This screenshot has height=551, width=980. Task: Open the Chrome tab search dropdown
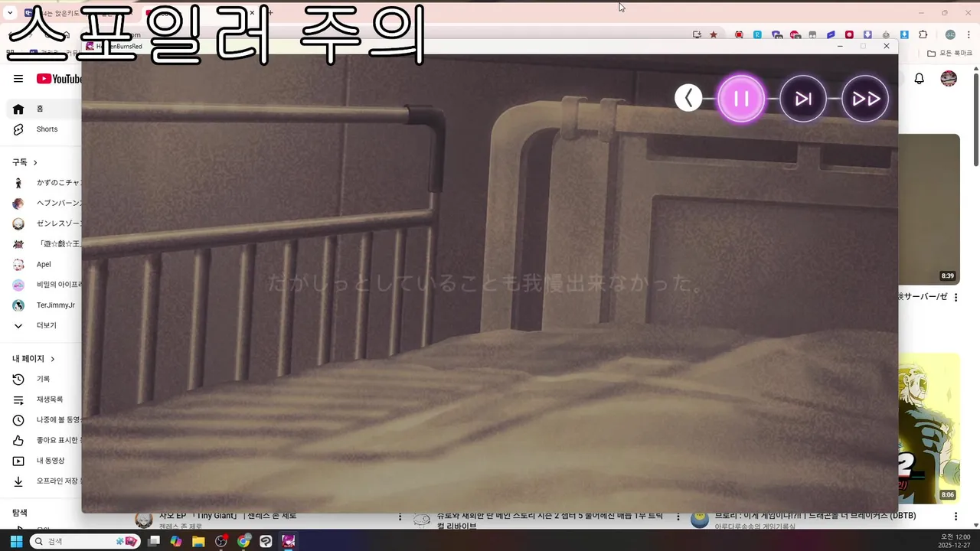[x=10, y=13]
